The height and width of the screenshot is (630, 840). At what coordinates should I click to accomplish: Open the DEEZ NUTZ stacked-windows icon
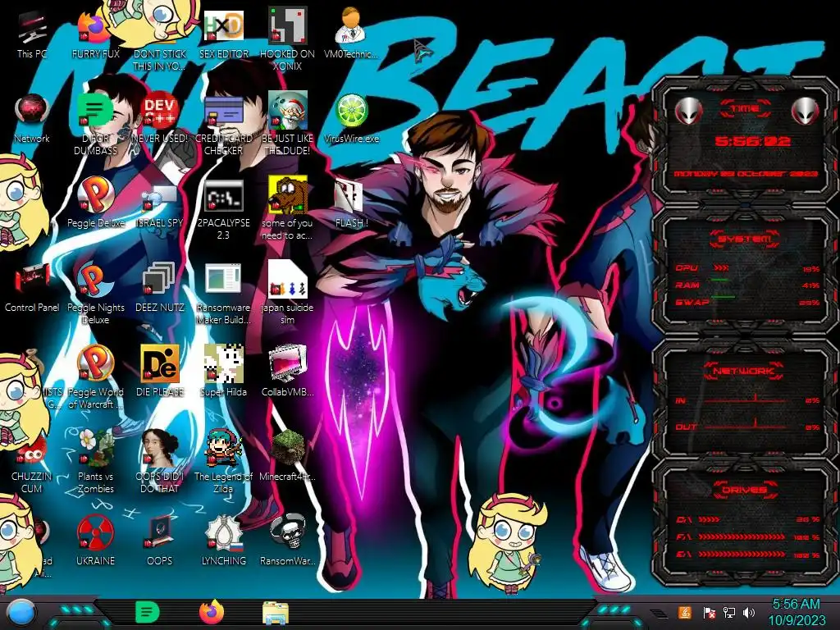pos(160,287)
